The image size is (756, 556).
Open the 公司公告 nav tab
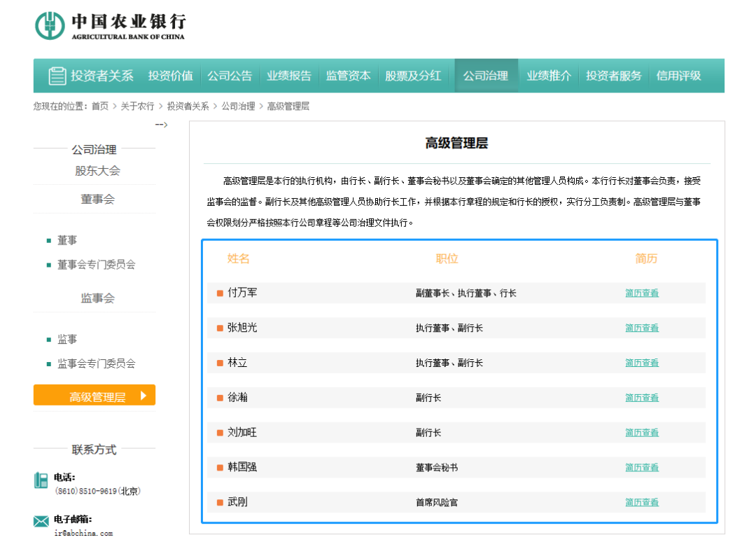coord(230,76)
